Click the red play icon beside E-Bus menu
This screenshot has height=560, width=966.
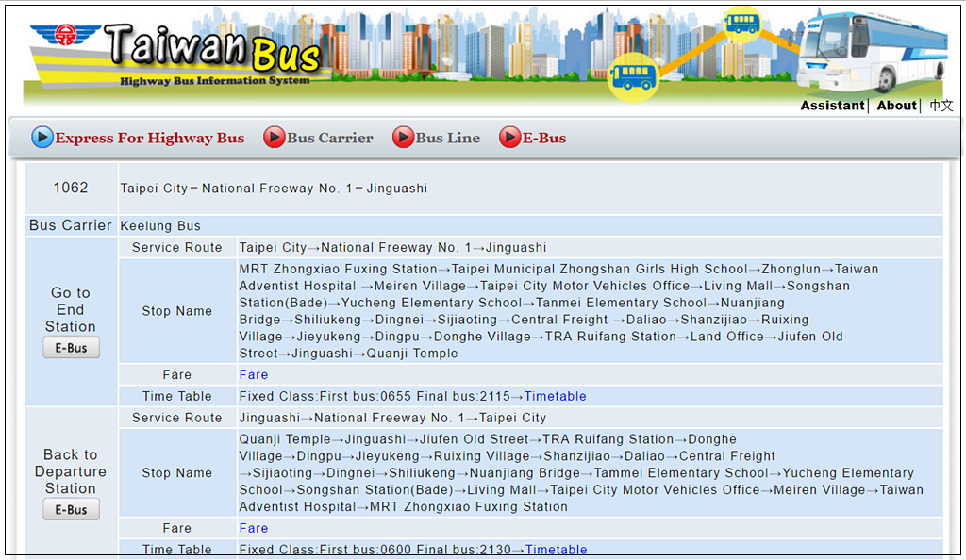click(509, 137)
